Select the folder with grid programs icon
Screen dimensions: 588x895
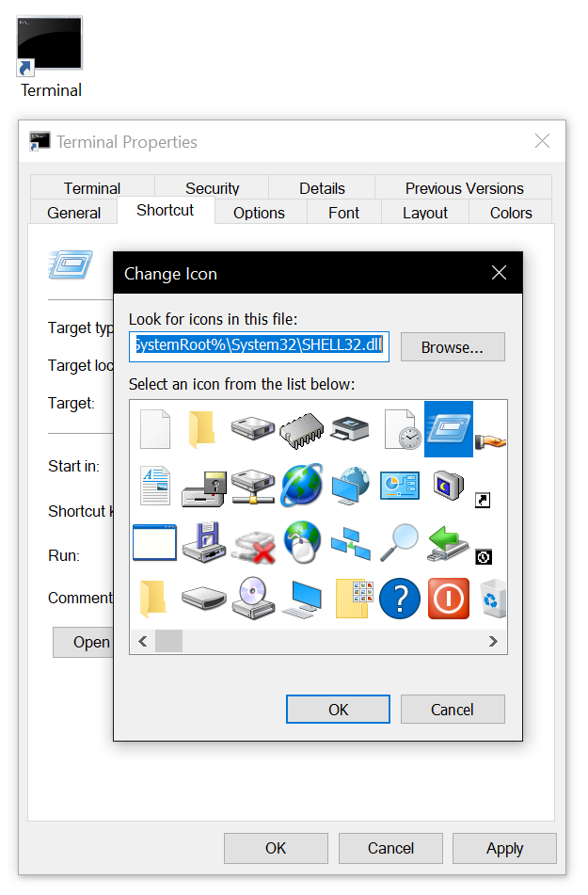(x=355, y=599)
